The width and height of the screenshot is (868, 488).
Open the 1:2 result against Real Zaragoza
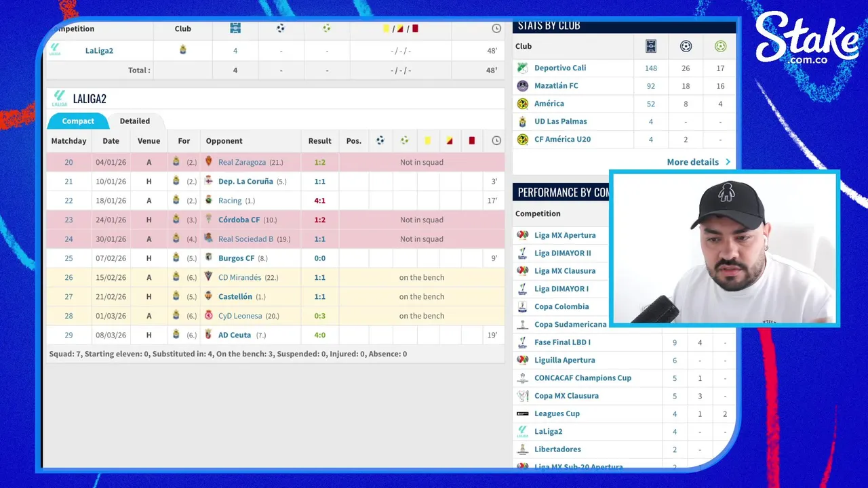[x=320, y=163]
